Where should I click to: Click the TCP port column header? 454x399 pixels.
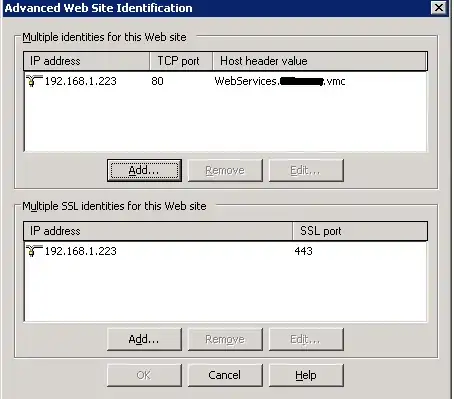point(181,61)
